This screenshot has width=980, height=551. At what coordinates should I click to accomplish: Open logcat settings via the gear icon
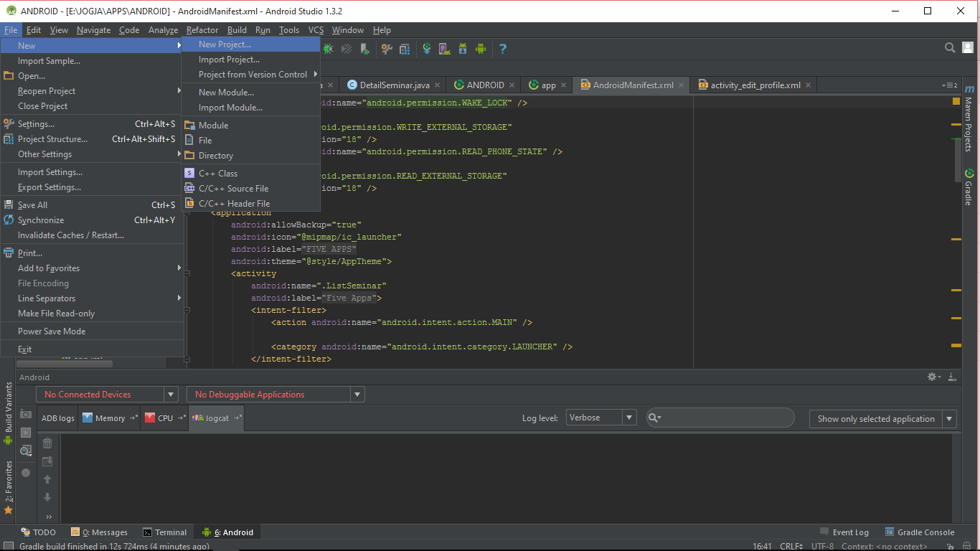pyautogui.click(x=931, y=376)
